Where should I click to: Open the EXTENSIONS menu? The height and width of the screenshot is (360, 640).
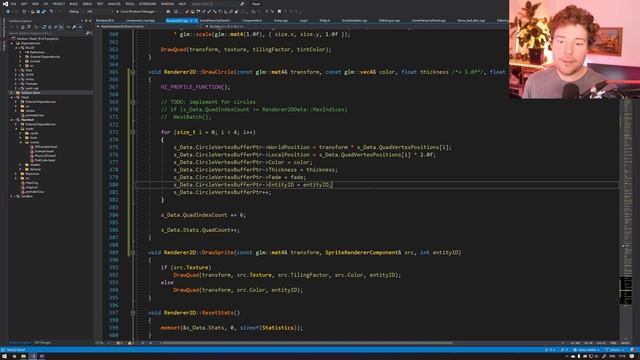(147, 4)
